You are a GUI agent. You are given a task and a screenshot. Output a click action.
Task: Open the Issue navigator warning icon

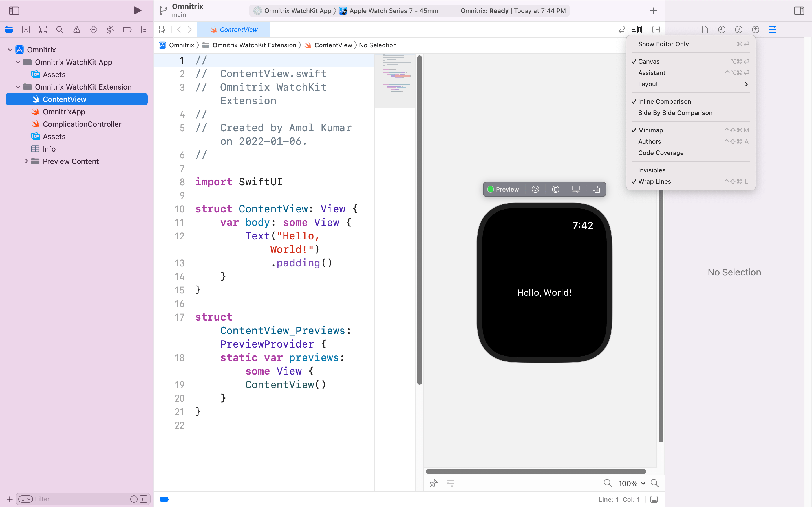click(x=76, y=30)
